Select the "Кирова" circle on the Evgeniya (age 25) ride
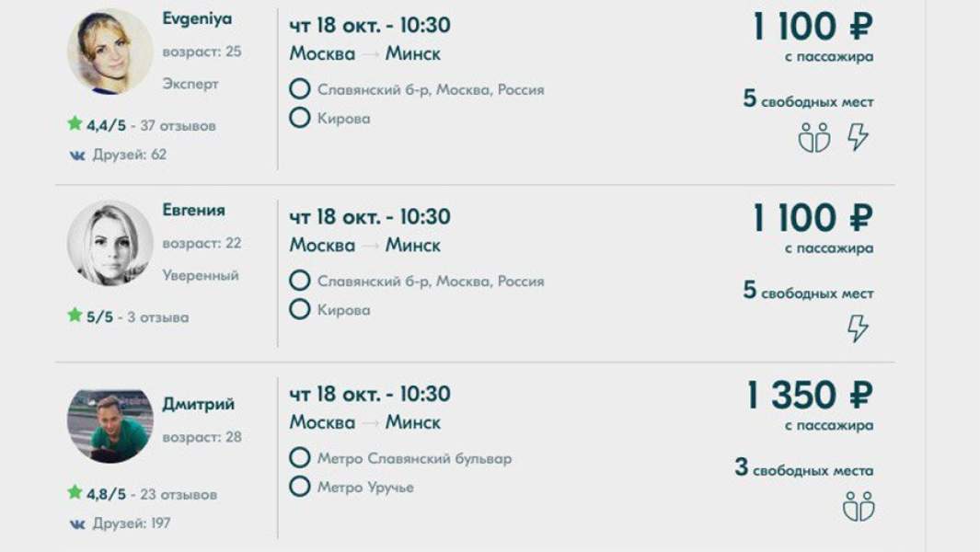980x552 pixels. (x=299, y=118)
